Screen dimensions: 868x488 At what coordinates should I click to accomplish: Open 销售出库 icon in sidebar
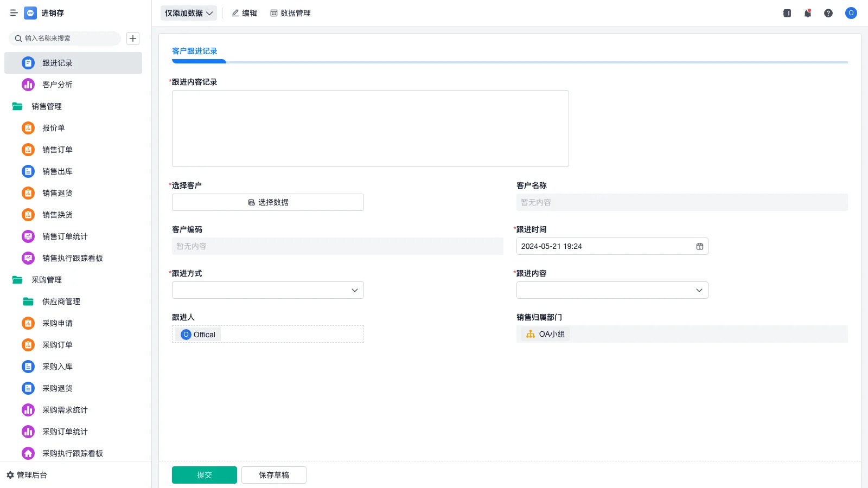(x=28, y=171)
